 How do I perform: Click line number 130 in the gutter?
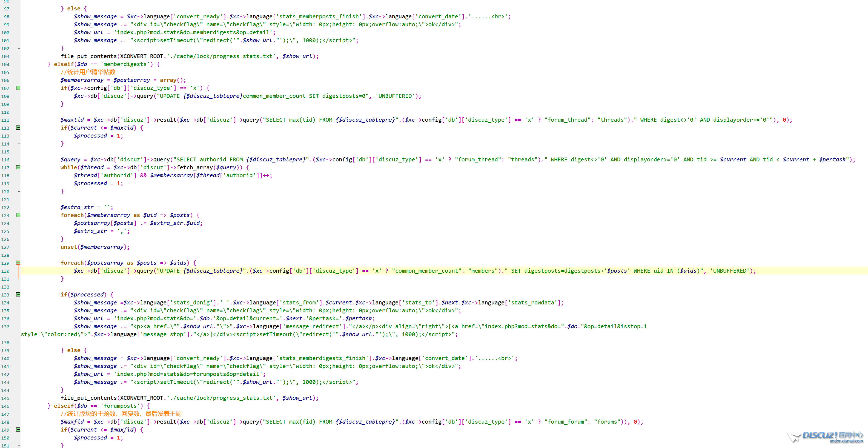5,271
